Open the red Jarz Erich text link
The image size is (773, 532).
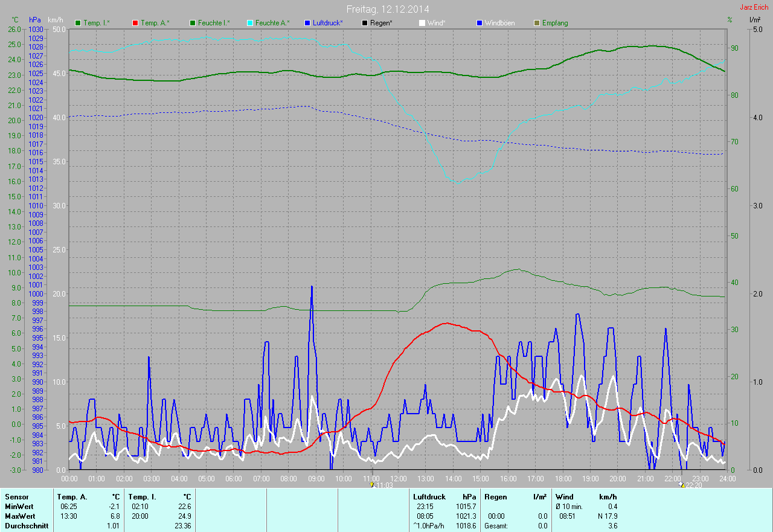(754, 7)
